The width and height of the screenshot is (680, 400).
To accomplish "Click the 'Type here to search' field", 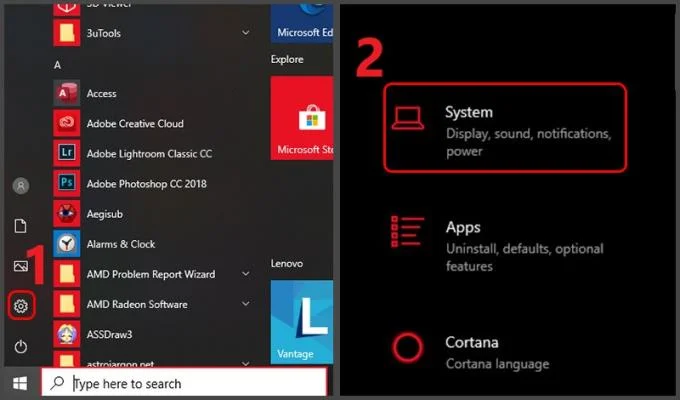I will click(x=184, y=383).
